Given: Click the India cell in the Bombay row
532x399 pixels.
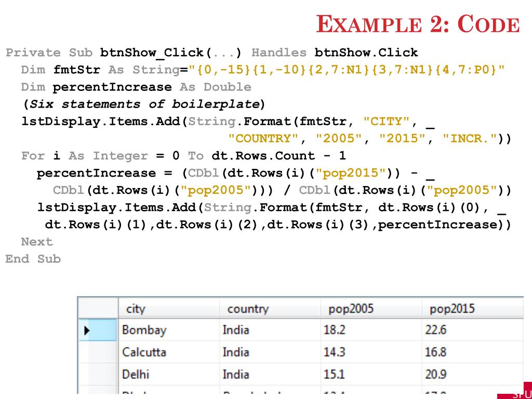Looking at the screenshot, I should (270, 330).
